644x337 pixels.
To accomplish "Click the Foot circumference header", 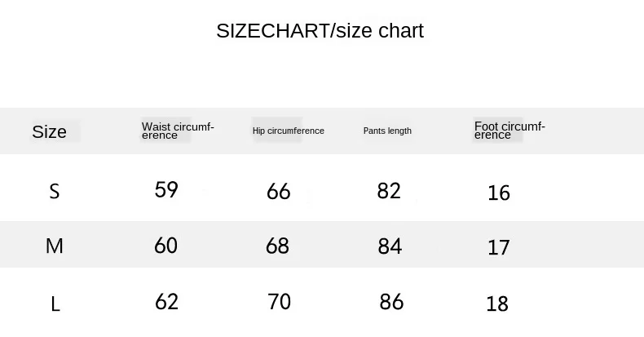I will coord(509,131).
